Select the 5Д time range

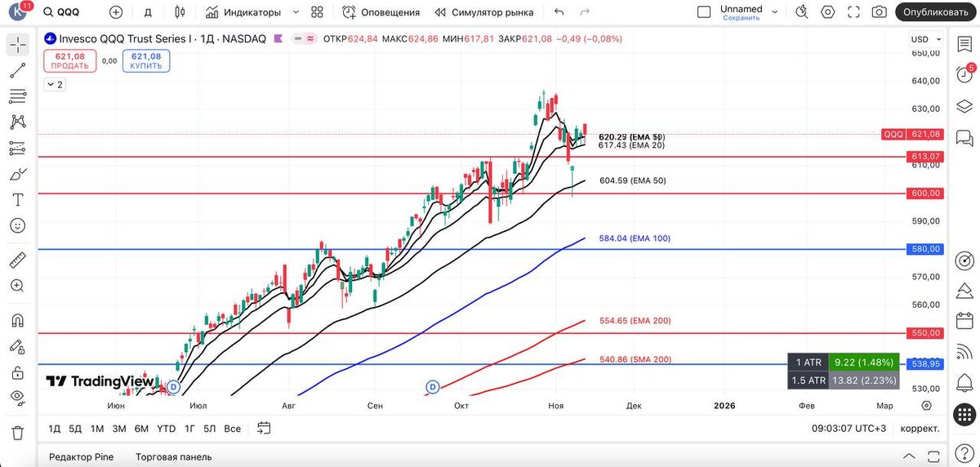click(75, 429)
